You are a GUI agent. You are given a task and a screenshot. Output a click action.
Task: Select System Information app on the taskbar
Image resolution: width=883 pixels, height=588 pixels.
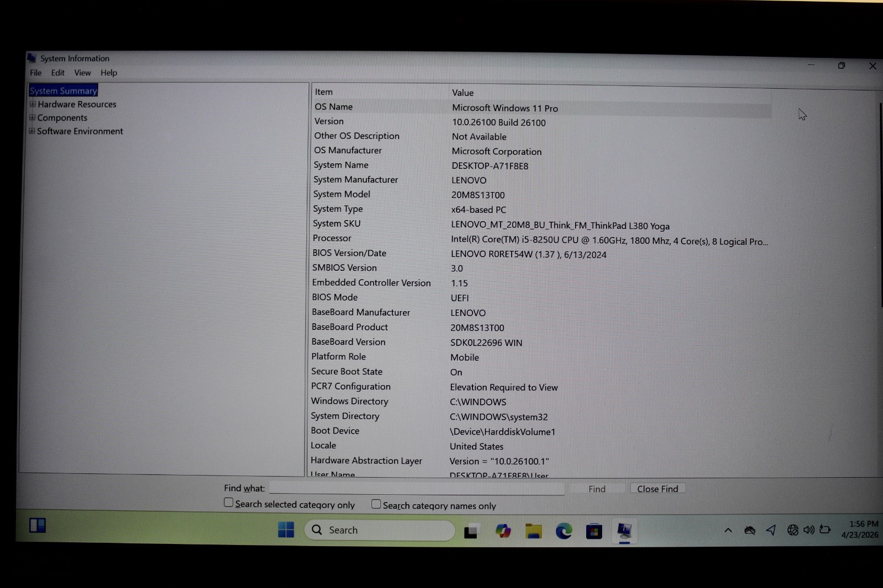pyautogui.click(x=624, y=531)
